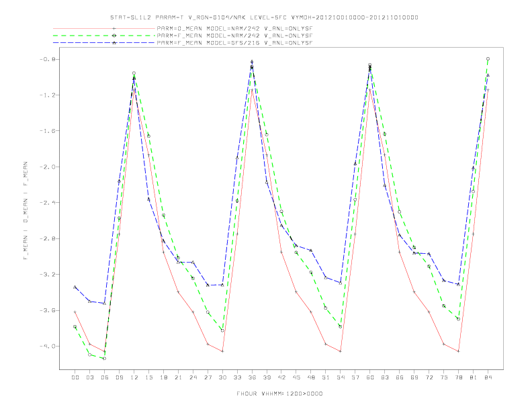532x411 pixels.
Task: Click the x-axis tick label 09
Action: tap(120, 377)
